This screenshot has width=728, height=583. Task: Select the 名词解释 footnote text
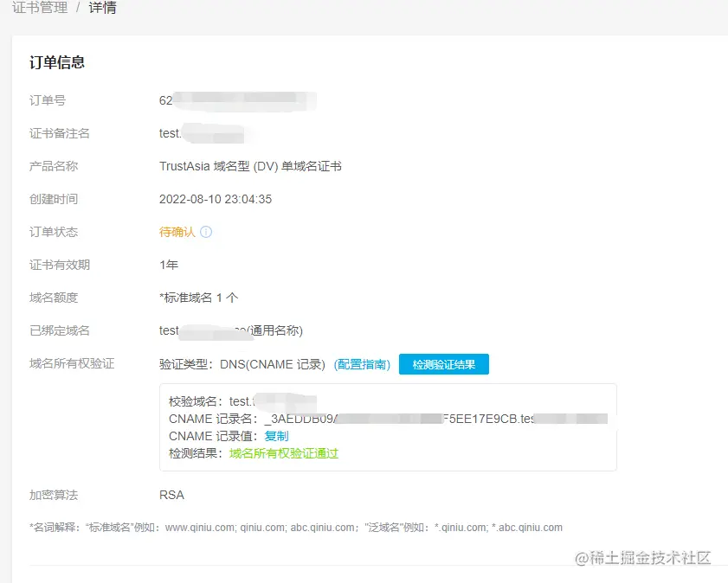(x=296, y=528)
